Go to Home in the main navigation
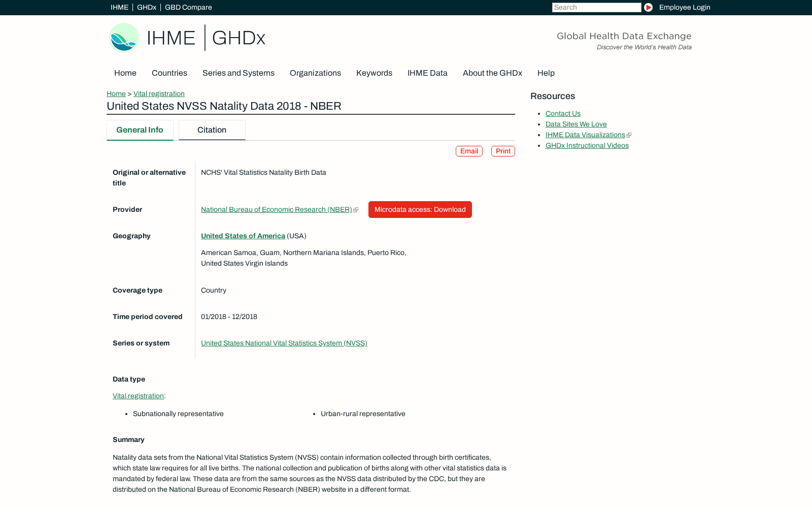 [125, 73]
